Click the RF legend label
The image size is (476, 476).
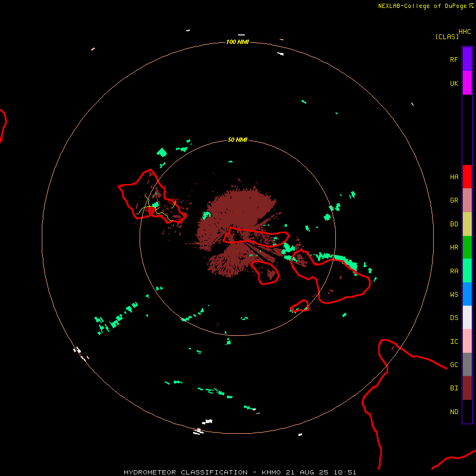[454, 59]
